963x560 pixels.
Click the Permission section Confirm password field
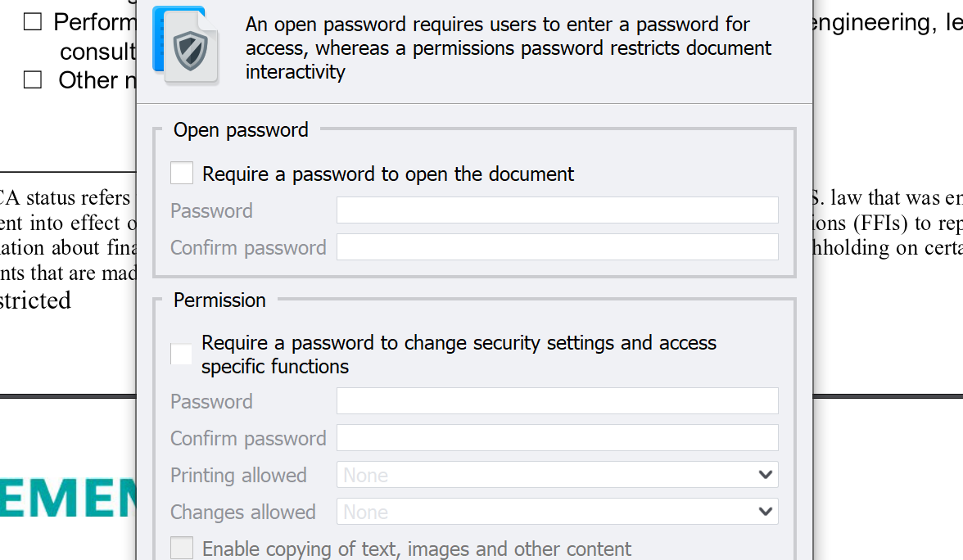[557, 438]
